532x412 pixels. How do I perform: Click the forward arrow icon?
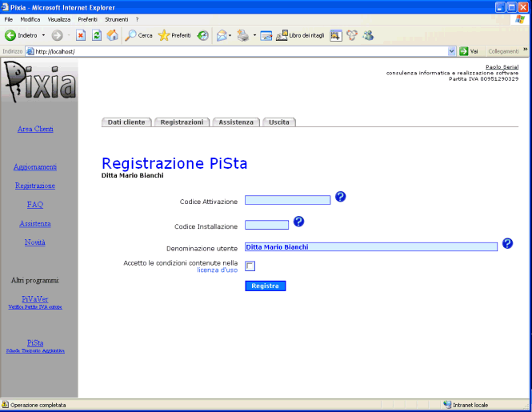57,35
